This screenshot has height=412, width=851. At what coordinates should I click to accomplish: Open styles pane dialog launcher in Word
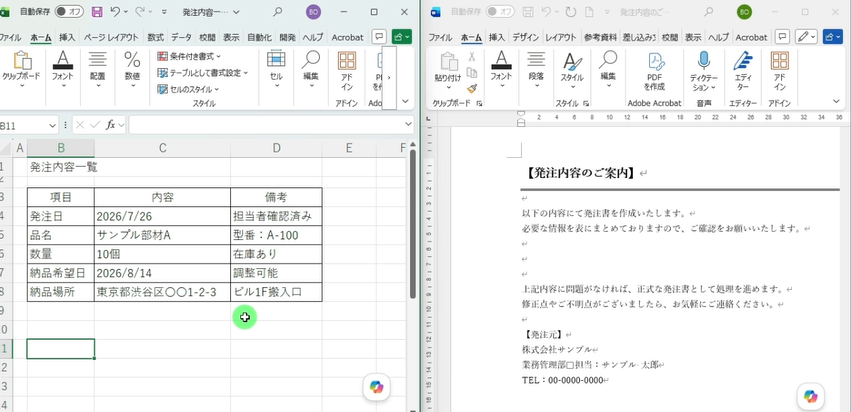587,103
